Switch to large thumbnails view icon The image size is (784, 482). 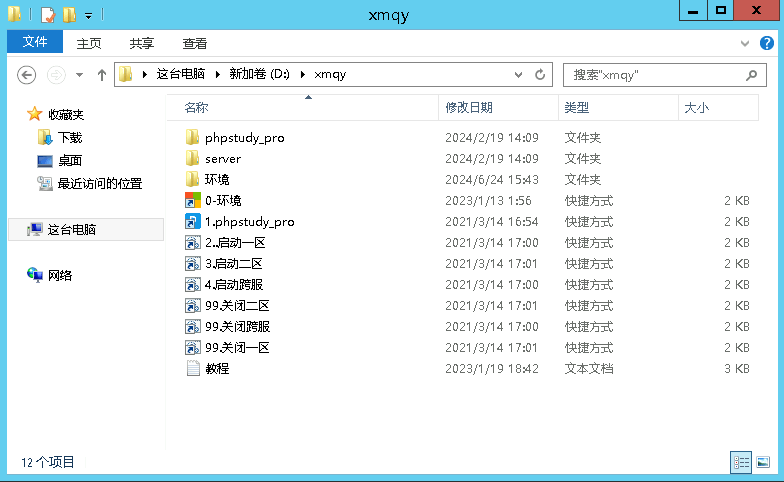763,462
